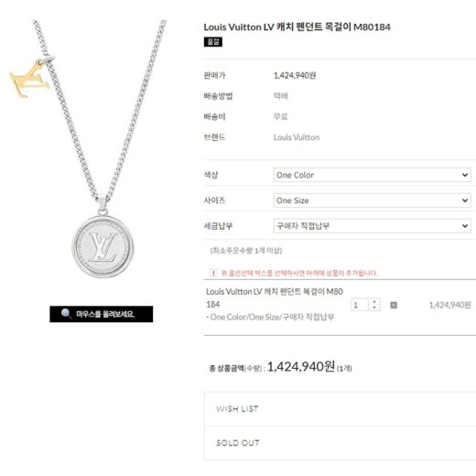Decrease quantity with the down arrow
476x476 pixels.
click(x=374, y=308)
